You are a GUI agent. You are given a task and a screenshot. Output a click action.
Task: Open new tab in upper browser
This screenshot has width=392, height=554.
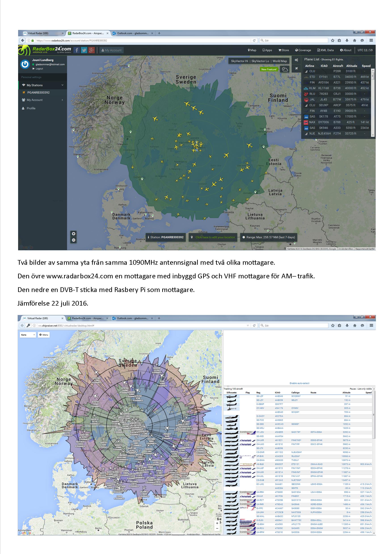click(159, 33)
